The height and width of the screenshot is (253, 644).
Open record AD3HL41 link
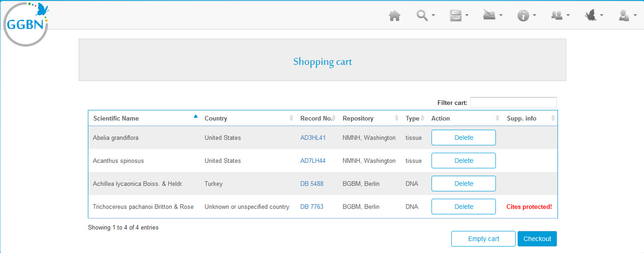313,138
